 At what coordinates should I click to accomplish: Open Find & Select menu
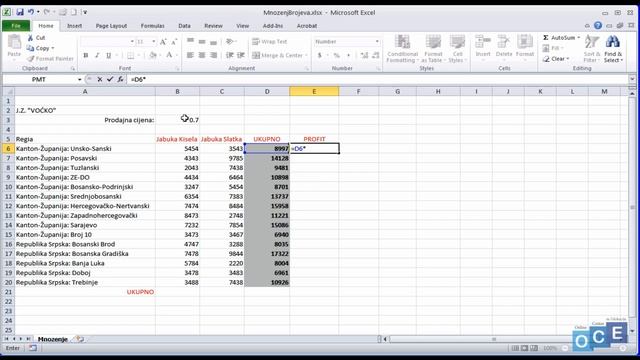click(613, 49)
